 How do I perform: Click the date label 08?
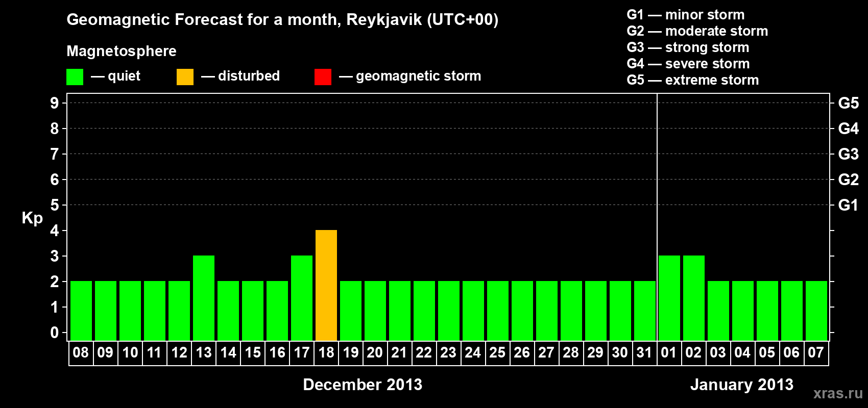[81, 352]
